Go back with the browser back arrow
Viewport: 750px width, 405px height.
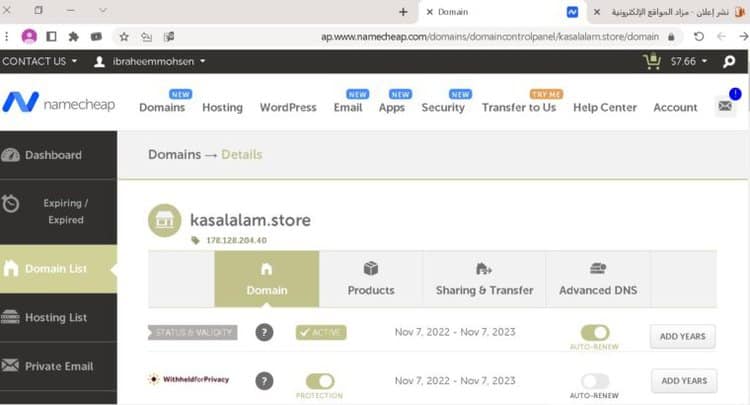(x=721, y=36)
